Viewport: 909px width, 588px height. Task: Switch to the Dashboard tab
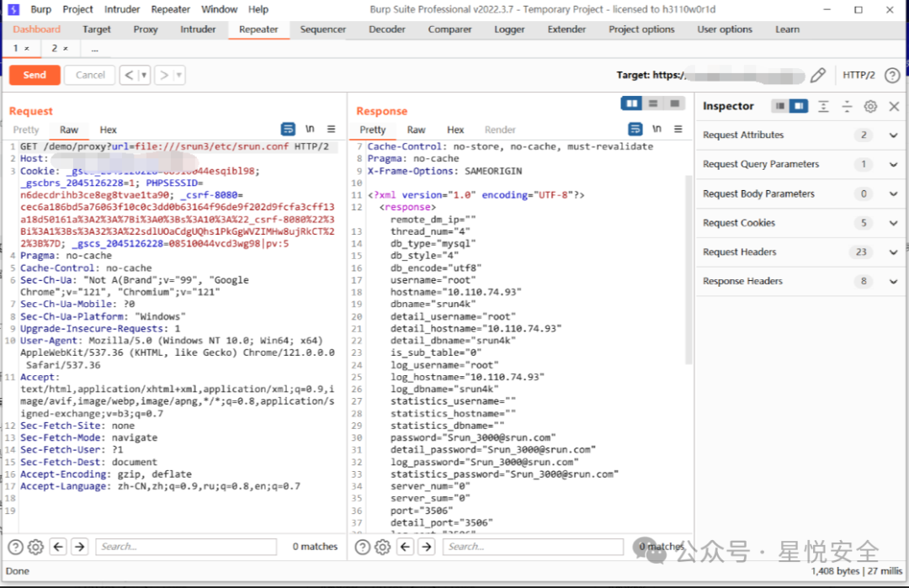[36, 29]
